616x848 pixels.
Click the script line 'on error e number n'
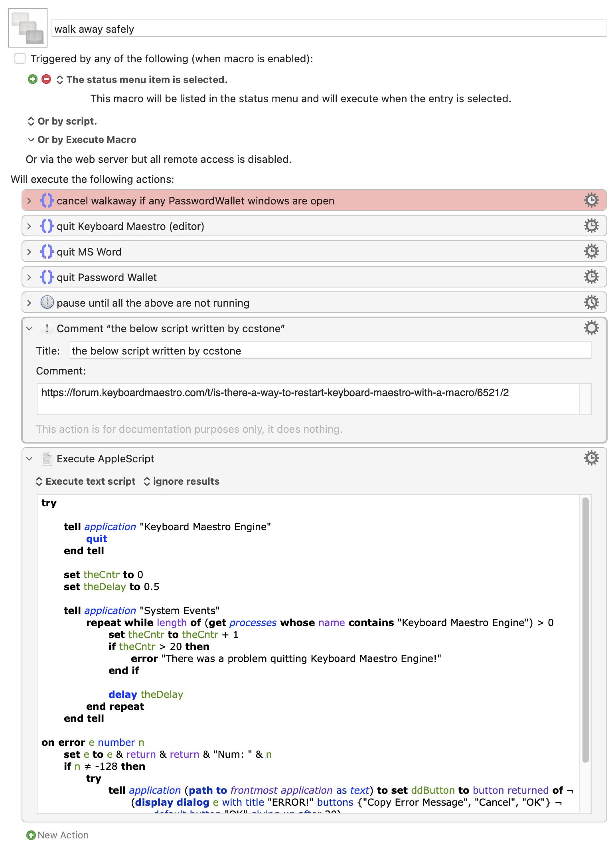(x=93, y=742)
